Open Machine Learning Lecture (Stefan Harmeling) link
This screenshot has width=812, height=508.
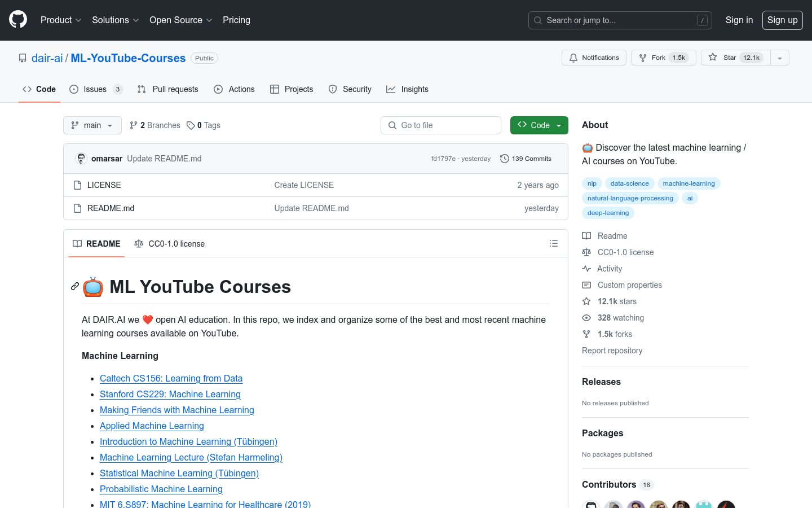click(191, 457)
